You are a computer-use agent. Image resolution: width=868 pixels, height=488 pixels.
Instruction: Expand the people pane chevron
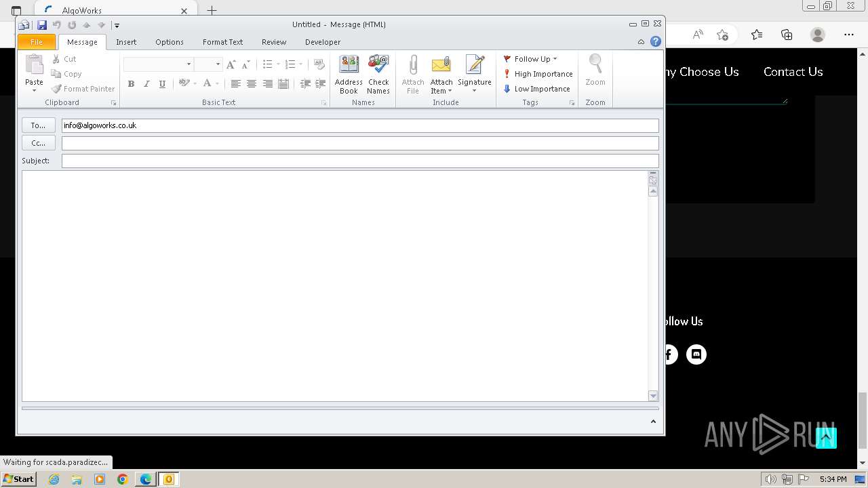point(653,422)
